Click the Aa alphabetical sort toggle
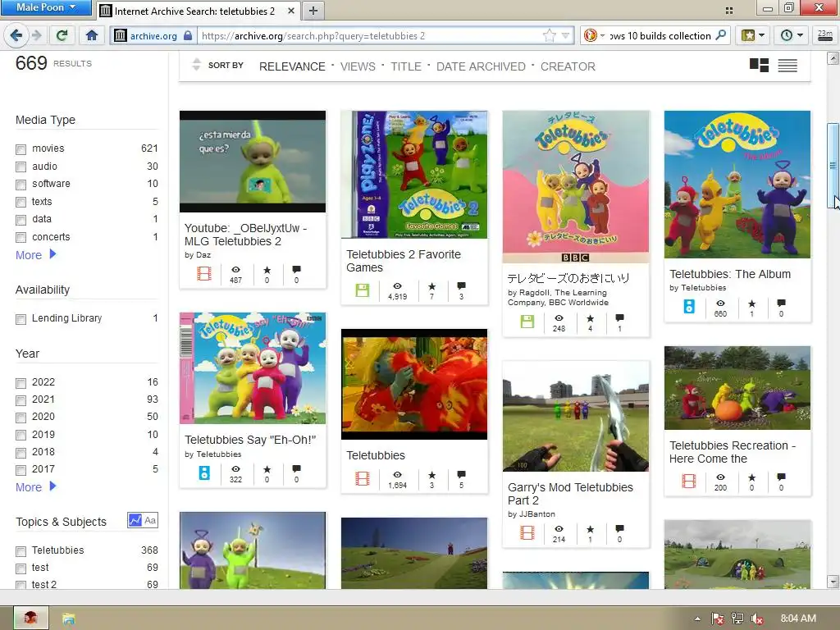This screenshot has height=630, width=840. pyautogui.click(x=151, y=520)
